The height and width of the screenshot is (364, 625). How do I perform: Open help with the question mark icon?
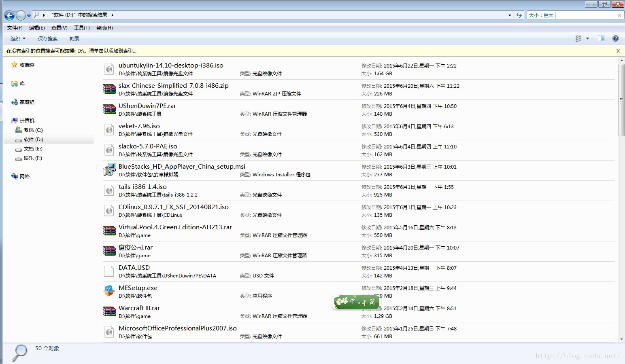point(616,38)
